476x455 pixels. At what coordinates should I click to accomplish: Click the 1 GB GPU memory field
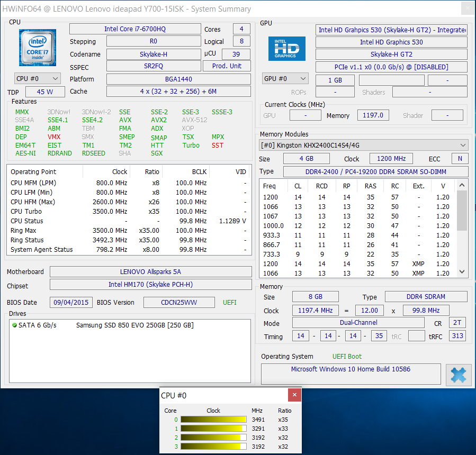click(335, 80)
